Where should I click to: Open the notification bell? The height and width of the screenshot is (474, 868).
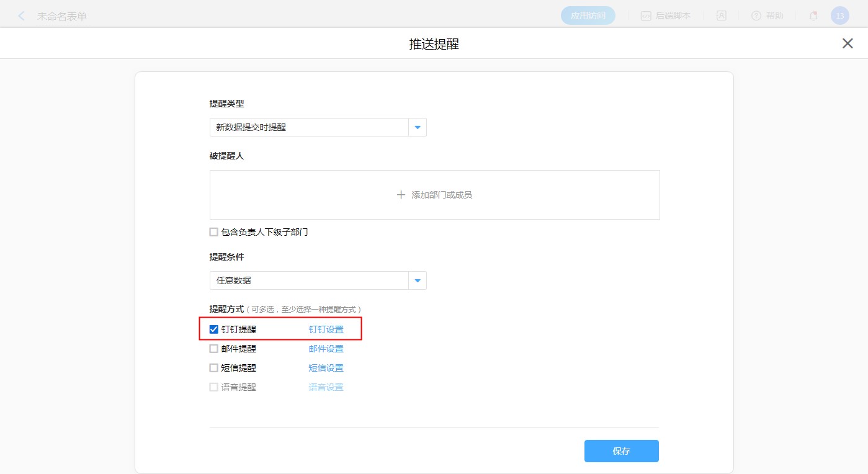(813, 16)
